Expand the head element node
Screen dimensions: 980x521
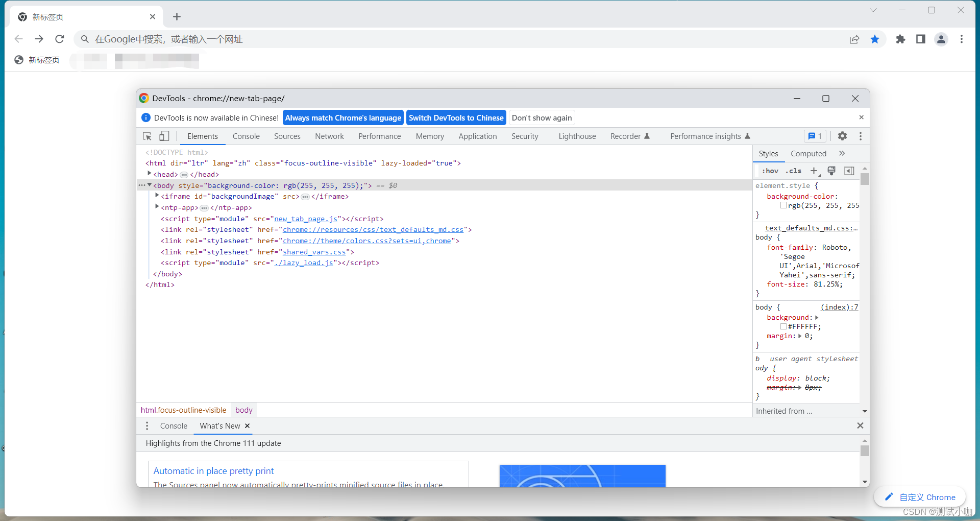150,174
